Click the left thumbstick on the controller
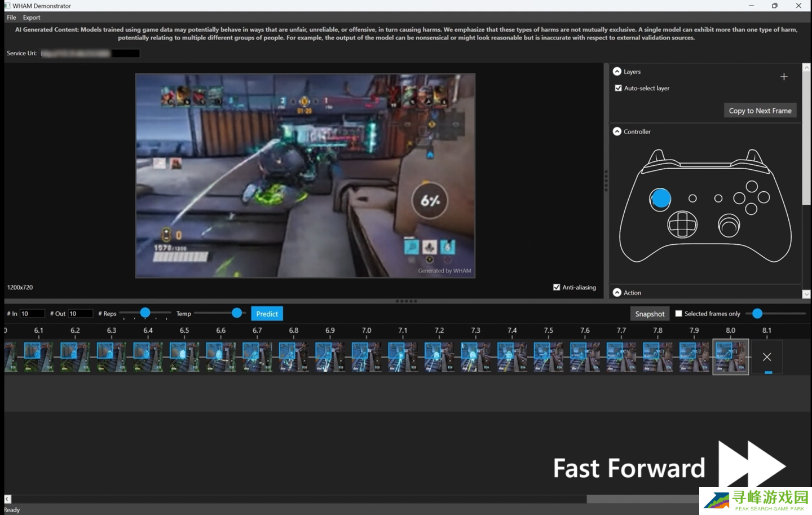This screenshot has width=812, height=515. click(660, 199)
